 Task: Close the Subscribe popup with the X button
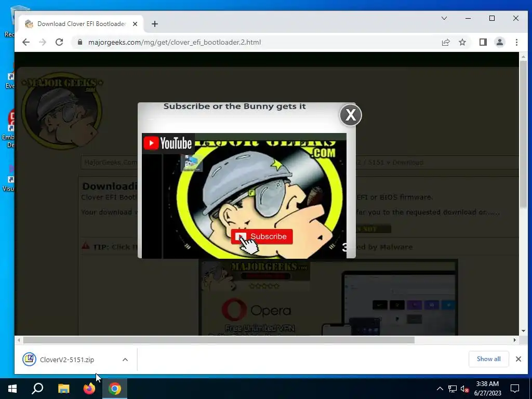351,115
